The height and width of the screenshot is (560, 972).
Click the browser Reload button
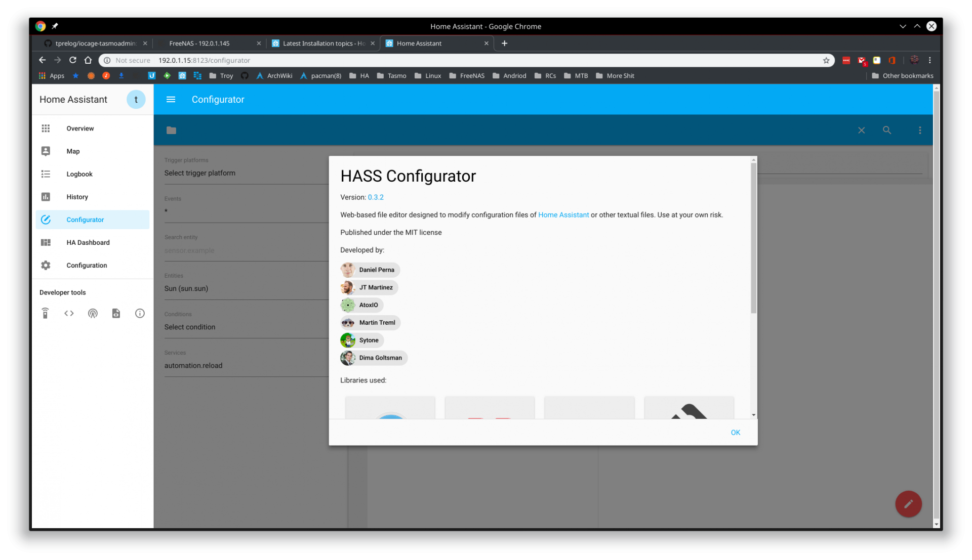coord(73,60)
